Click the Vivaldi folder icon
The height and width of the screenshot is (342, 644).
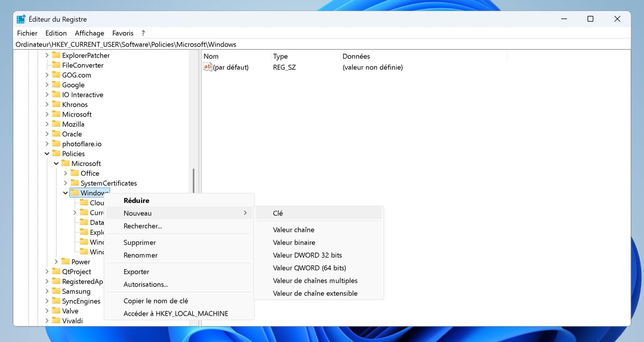point(56,320)
